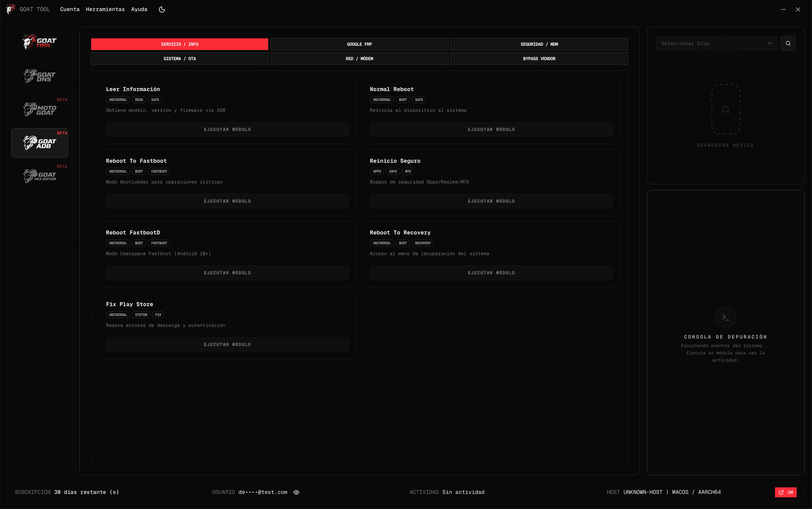Switch to the Bypass Vendor tab

coord(539,59)
